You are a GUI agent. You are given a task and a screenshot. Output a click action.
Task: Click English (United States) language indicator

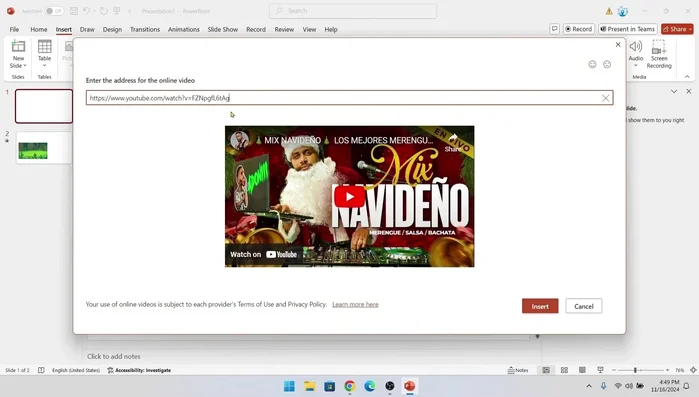[76, 370]
